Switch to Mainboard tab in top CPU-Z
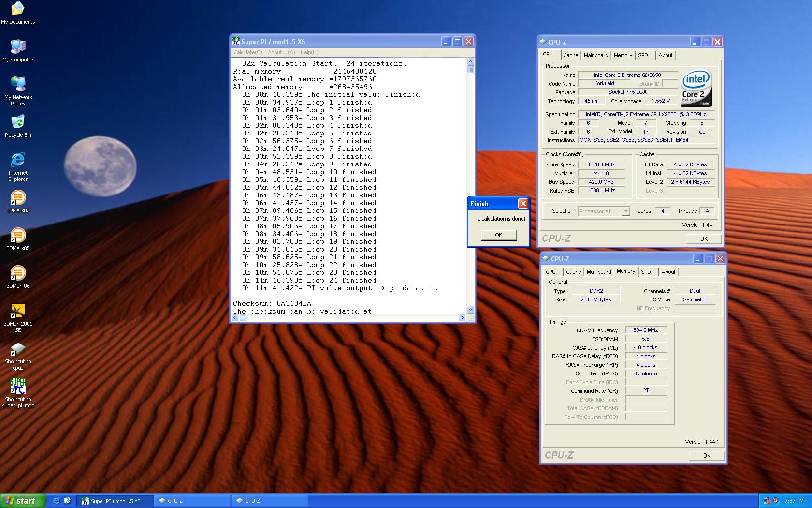Viewport: 812px width, 508px height. 596,55
